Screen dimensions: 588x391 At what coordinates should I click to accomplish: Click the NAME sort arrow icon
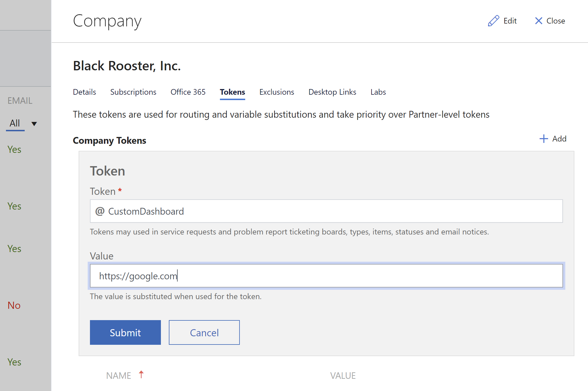click(x=141, y=375)
